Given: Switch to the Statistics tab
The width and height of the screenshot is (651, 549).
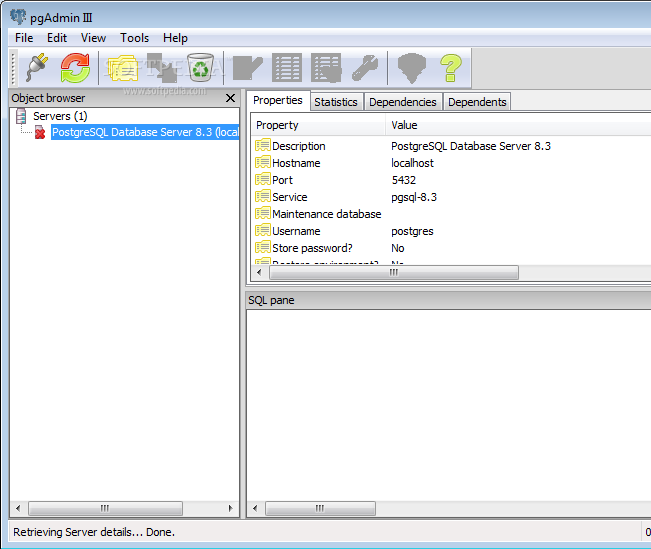Looking at the screenshot, I should tap(336, 102).
